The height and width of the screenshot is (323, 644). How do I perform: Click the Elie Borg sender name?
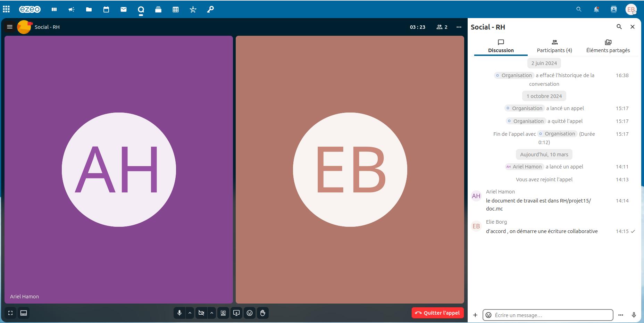496,222
